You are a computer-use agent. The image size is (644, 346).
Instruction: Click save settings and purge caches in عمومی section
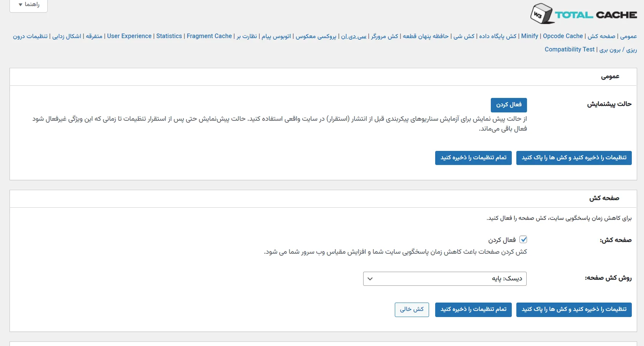pos(574,158)
